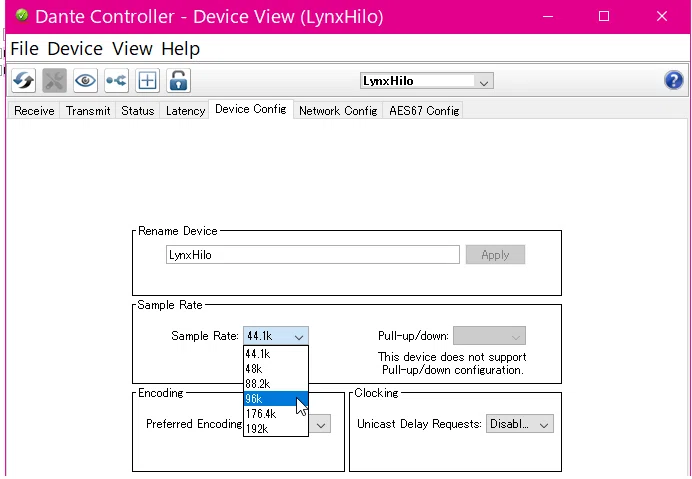This screenshot has height=479, width=692.
Task: Open Unicast Delay Requests dropdown
Action: (519, 424)
